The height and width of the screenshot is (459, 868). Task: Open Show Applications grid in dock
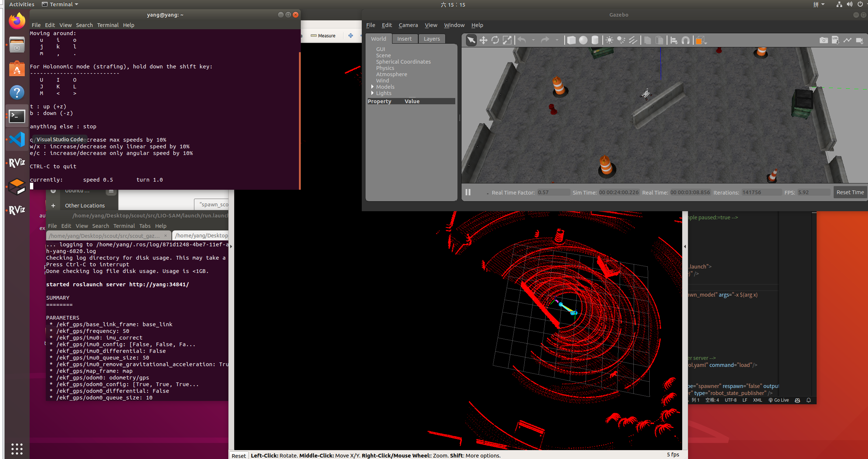click(x=17, y=449)
